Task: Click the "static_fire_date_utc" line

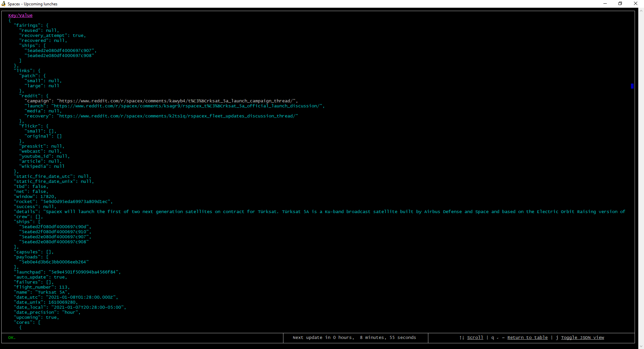Action: pyautogui.click(x=52, y=177)
